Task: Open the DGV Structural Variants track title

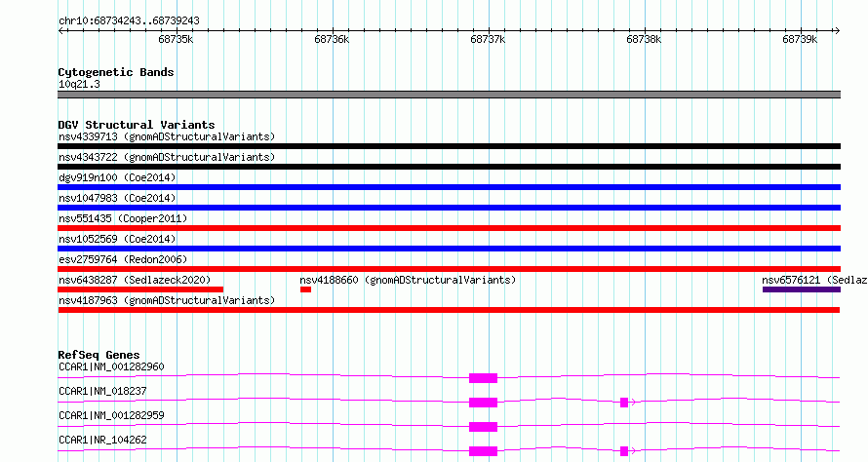Action: (x=137, y=125)
